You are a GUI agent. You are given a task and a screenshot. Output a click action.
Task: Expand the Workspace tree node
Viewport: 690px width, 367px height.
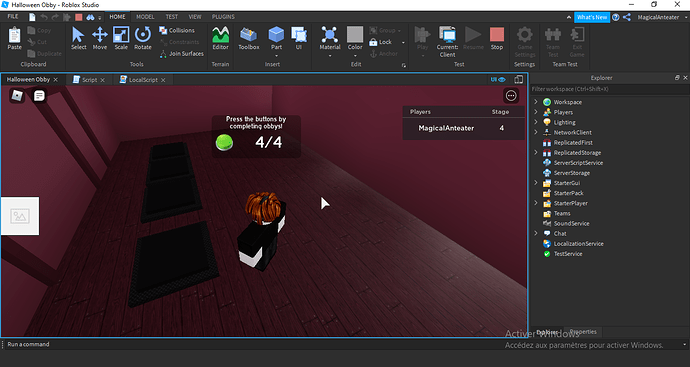click(536, 102)
